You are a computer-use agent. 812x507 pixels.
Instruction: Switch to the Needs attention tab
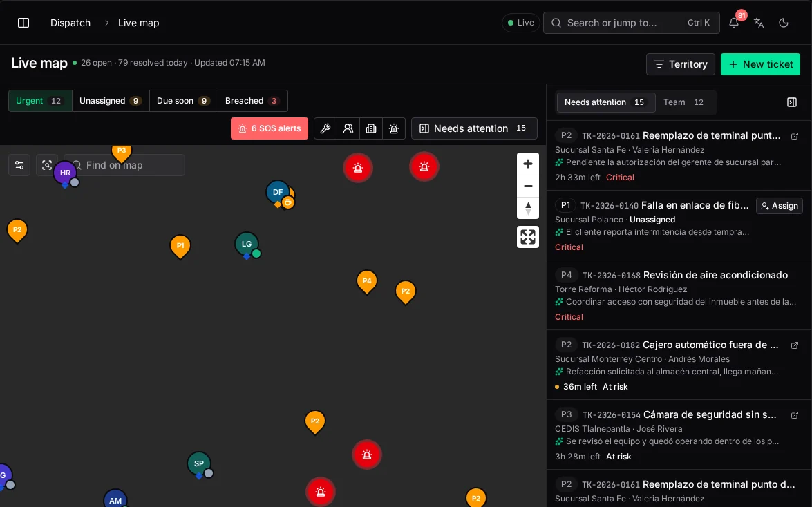click(605, 102)
